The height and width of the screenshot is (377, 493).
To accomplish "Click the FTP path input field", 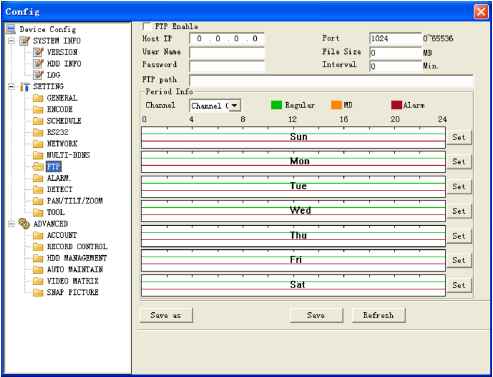I will (x=331, y=80).
